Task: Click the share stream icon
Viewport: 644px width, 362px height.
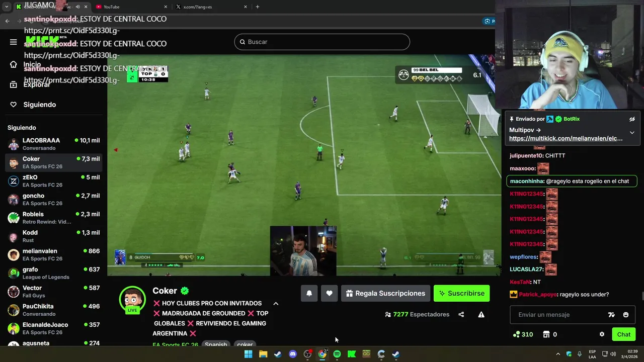Action: coord(461,315)
